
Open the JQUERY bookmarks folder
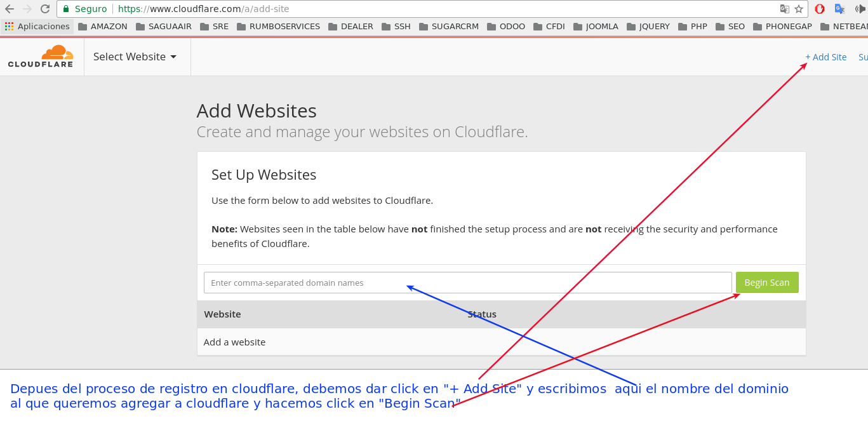coord(648,27)
